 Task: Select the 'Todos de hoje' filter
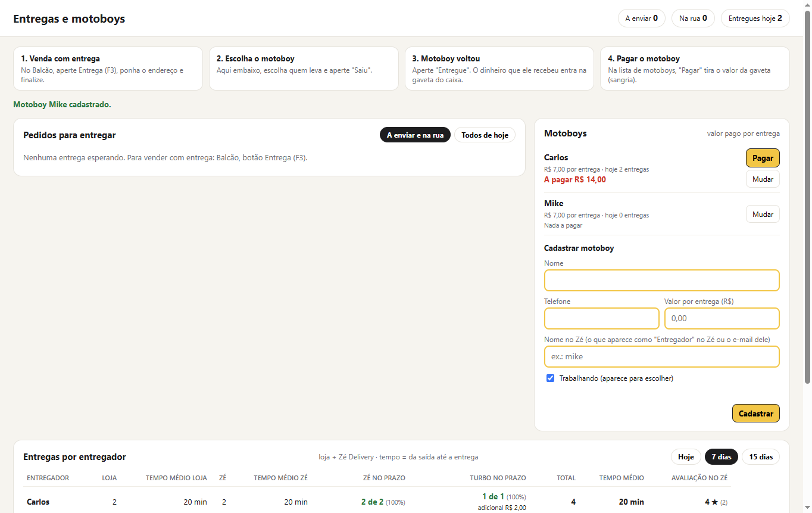coord(485,135)
